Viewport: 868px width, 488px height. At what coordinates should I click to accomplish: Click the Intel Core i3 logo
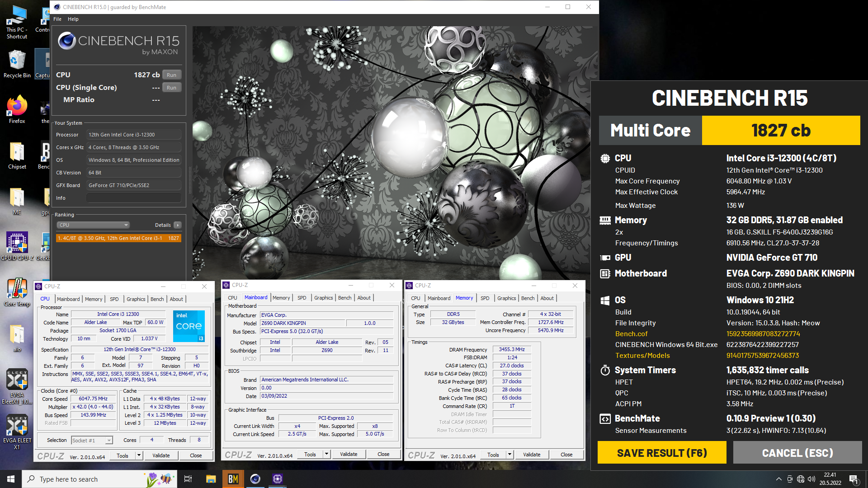coord(189,326)
